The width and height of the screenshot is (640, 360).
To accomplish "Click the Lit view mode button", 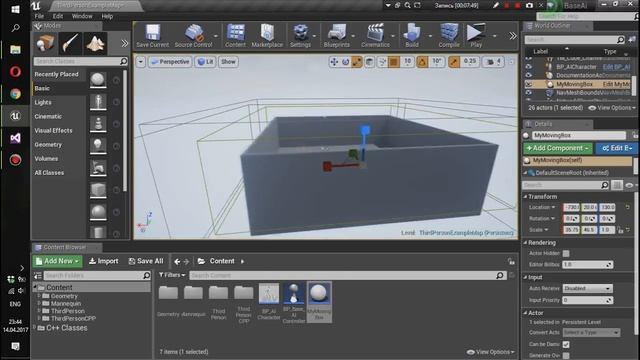I will pyautogui.click(x=205, y=62).
